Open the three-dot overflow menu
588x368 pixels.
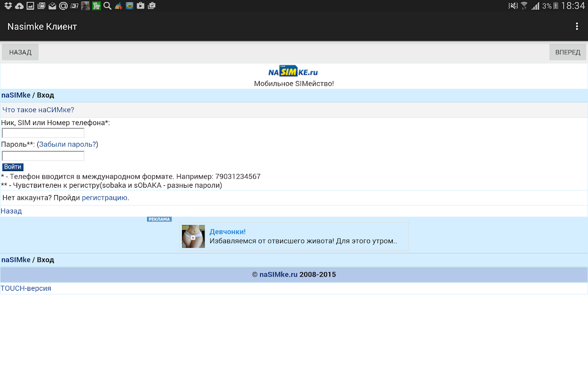[x=577, y=27]
